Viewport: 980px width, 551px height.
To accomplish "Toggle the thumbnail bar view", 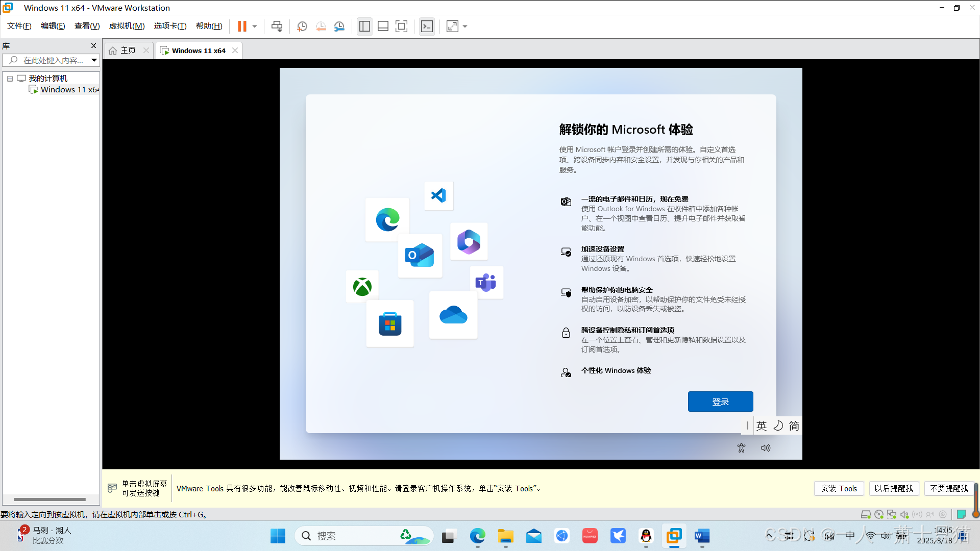I will 383,27.
